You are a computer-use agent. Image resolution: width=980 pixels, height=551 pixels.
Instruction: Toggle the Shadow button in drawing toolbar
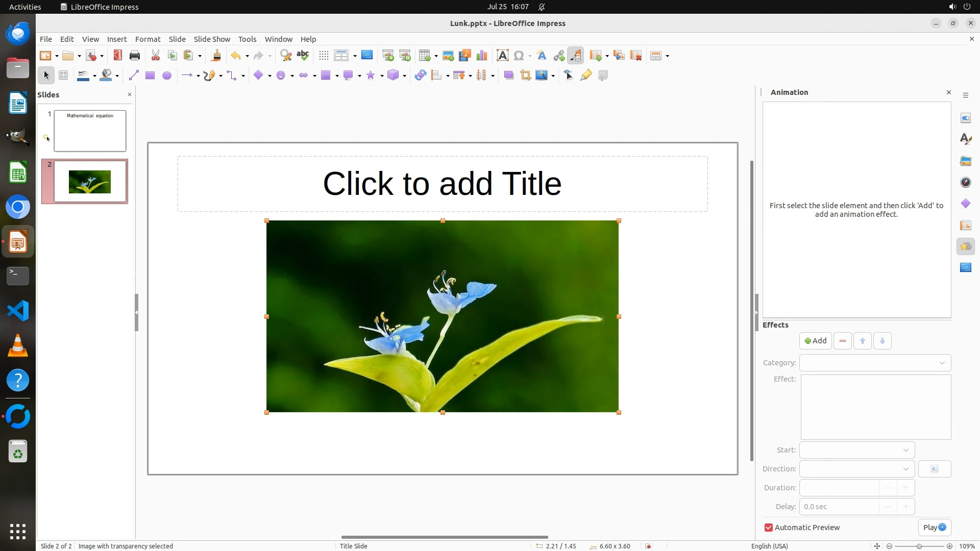point(508,76)
